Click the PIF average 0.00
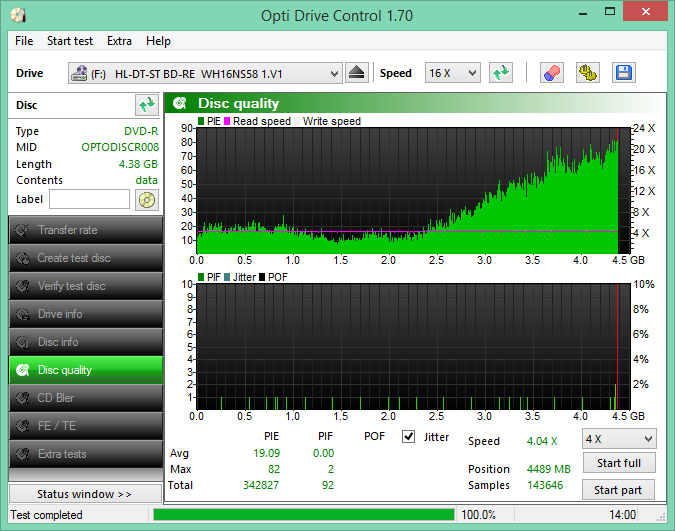Viewport: 675px width, 531px height. click(x=323, y=453)
